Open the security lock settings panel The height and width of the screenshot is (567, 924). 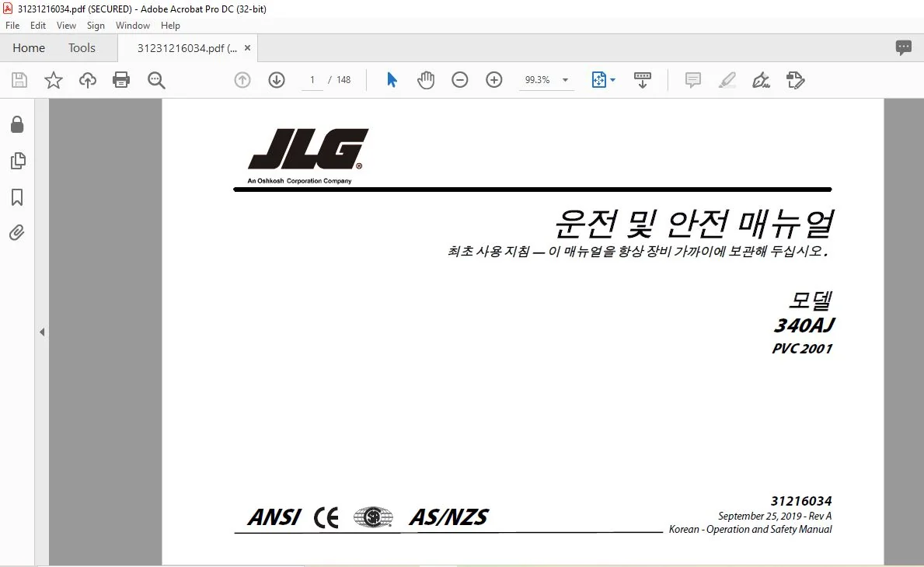coord(17,124)
